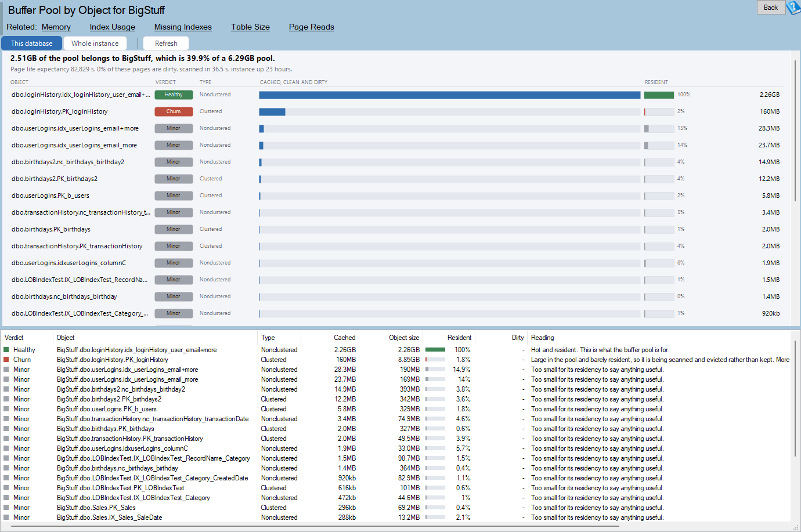
Task: Open the Memory related link
Action: coord(56,27)
